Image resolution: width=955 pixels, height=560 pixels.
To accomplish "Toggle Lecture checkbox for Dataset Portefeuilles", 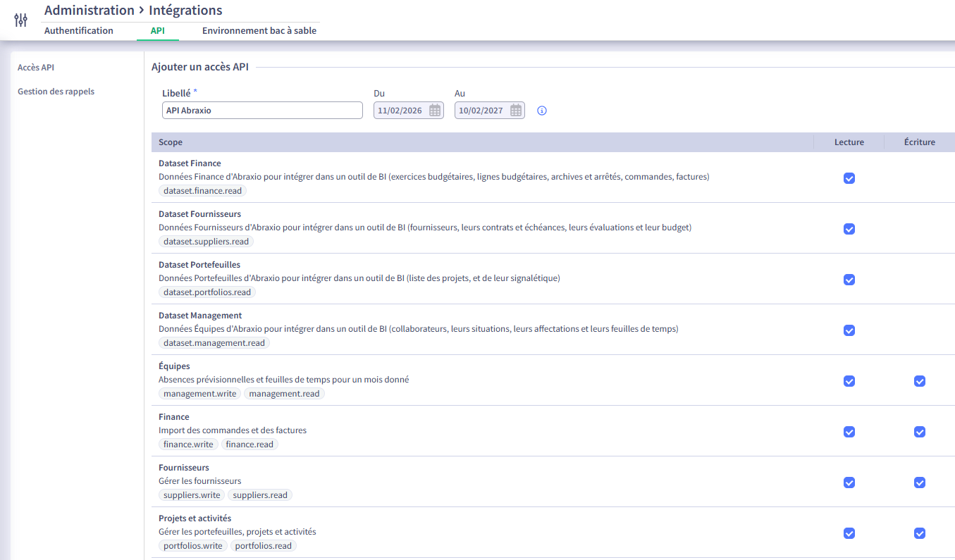I will pyautogui.click(x=849, y=280).
